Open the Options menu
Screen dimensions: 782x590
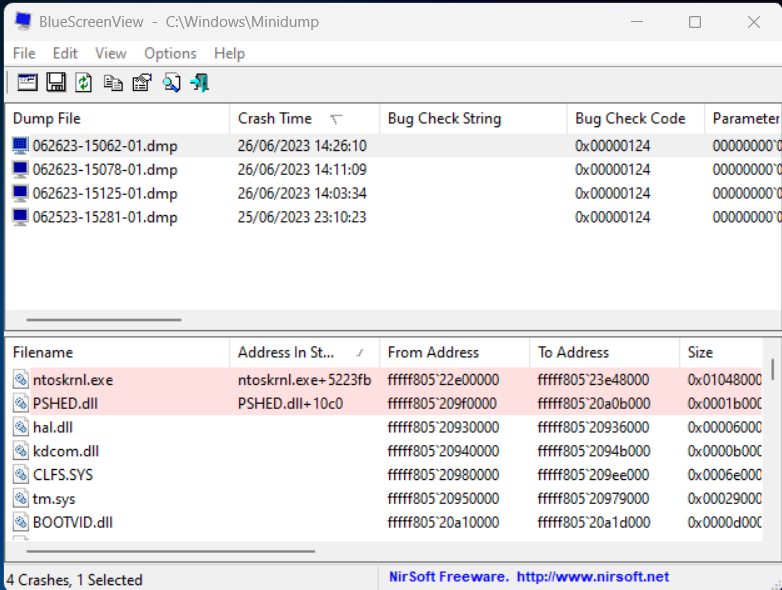click(x=170, y=53)
